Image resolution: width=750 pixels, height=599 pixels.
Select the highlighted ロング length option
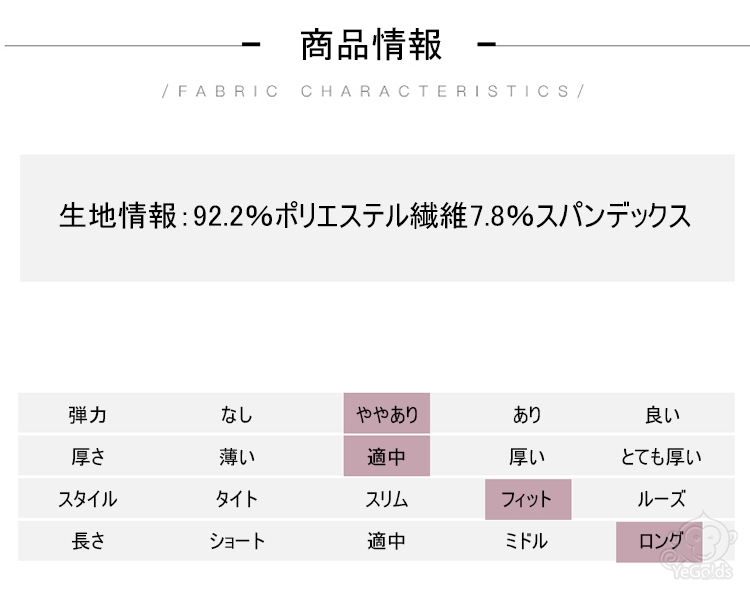[x=659, y=541]
